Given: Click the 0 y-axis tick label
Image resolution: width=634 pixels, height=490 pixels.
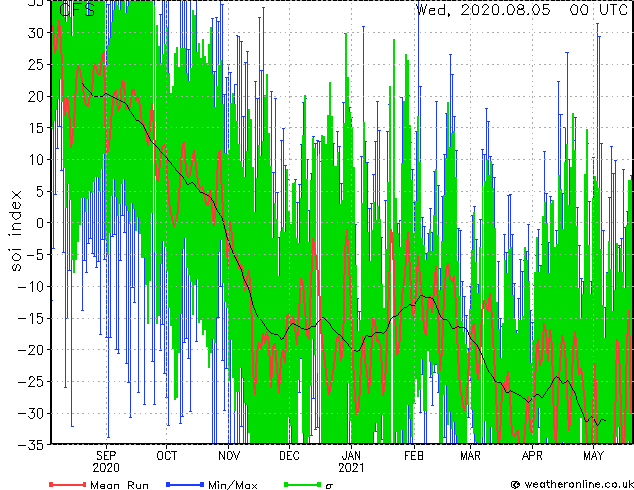Looking at the screenshot, I should click(40, 223).
